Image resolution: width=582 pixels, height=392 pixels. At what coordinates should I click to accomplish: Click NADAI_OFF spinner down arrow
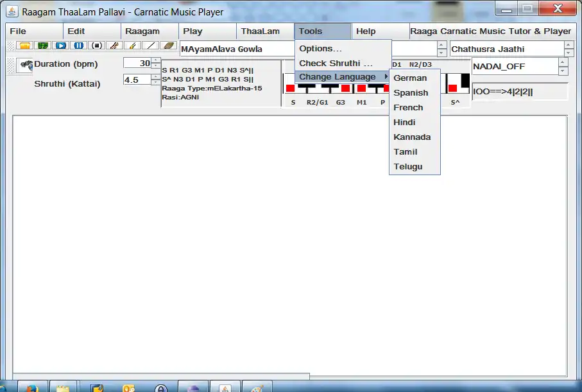tap(563, 71)
